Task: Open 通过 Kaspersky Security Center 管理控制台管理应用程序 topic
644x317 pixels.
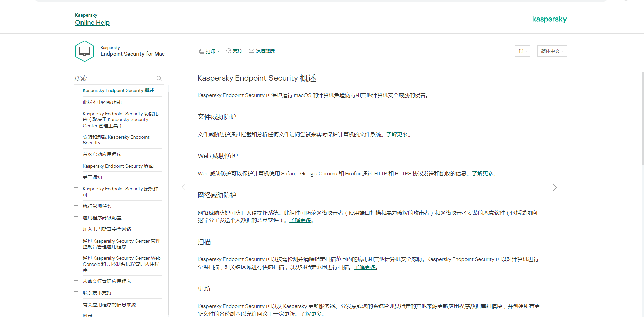Action: tap(121, 244)
